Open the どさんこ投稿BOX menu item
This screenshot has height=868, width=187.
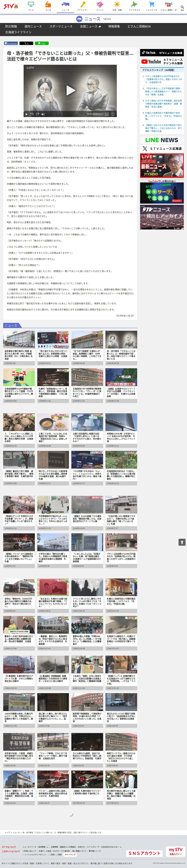[x=139, y=26]
